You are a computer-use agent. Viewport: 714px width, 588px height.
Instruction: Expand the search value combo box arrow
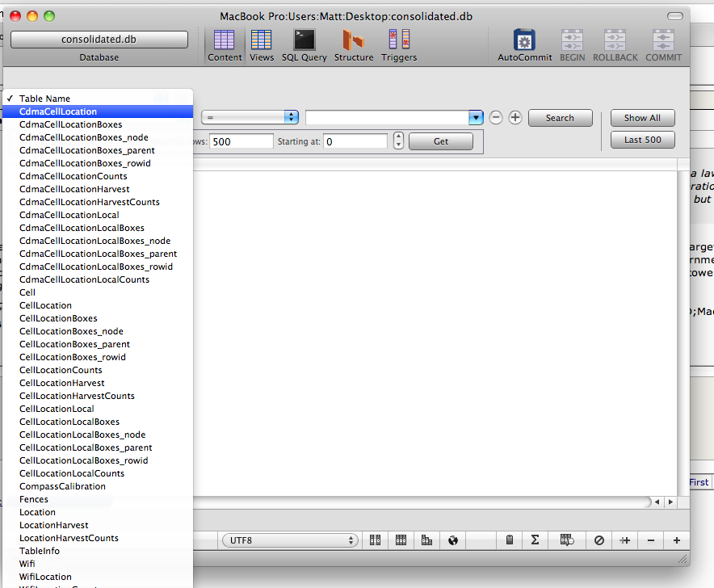476,117
